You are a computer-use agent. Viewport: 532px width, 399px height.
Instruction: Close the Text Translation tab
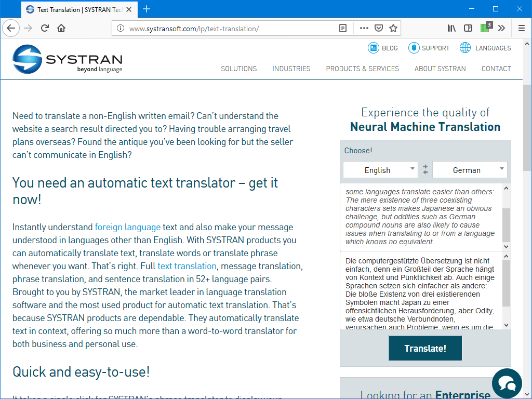(129, 9)
